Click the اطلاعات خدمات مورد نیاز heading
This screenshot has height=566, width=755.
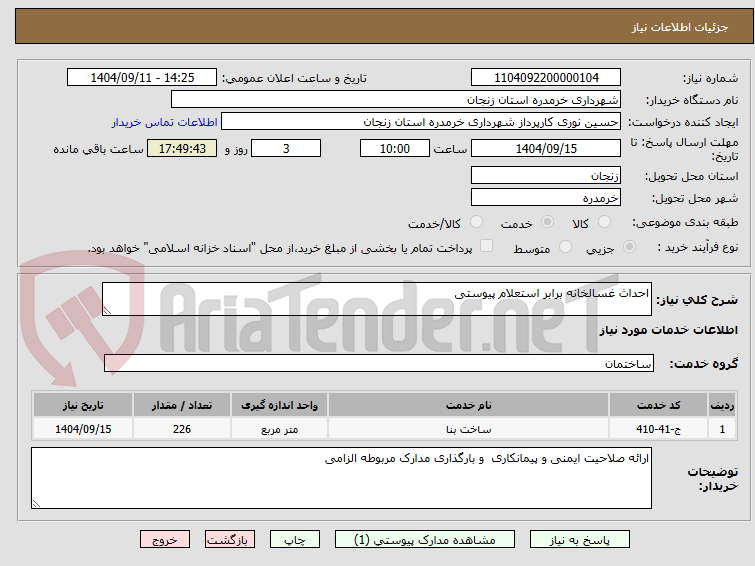(x=668, y=330)
